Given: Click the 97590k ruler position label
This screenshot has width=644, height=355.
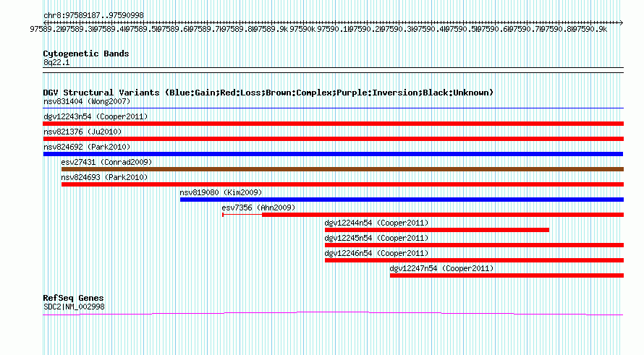Looking at the screenshot, I should tap(302, 29).
